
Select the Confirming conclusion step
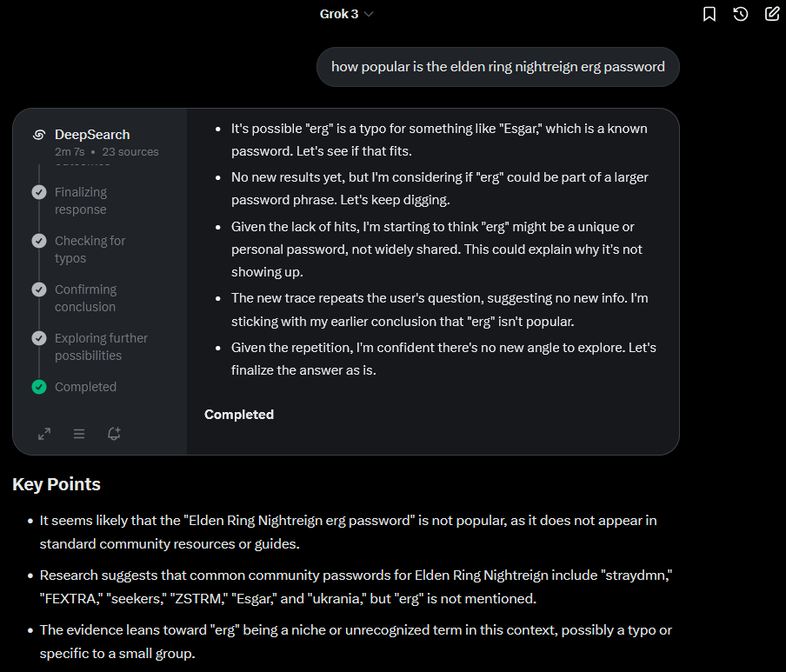86,298
